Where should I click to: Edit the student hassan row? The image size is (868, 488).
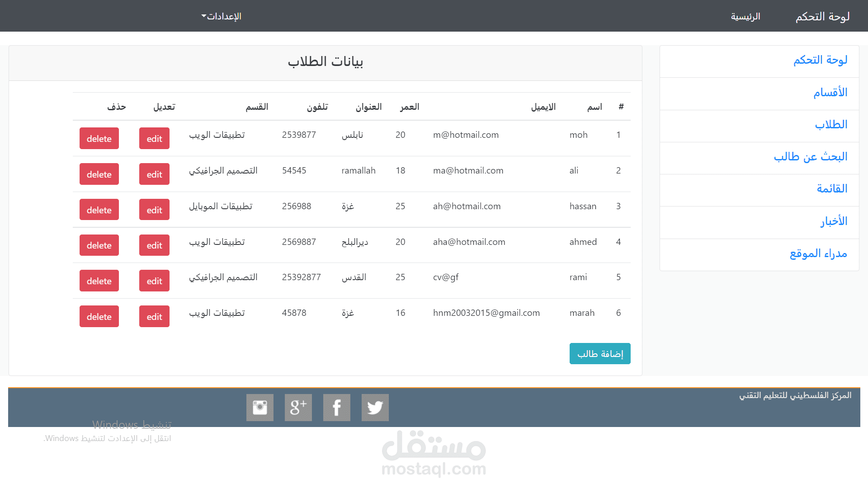154,210
